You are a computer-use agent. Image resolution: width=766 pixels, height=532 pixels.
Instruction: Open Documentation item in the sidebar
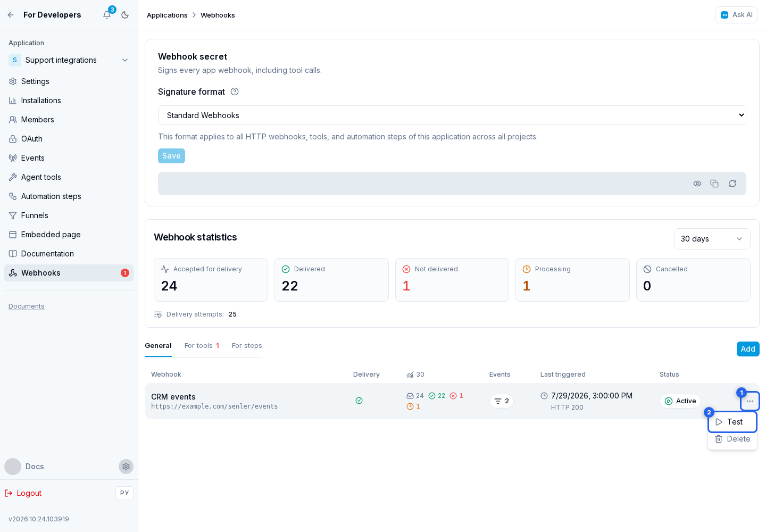click(x=69, y=254)
